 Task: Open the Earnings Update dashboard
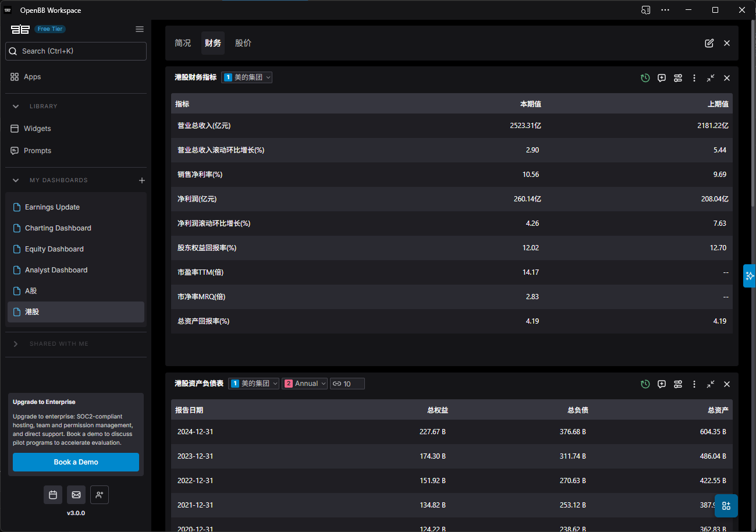(x=76, y=207)
